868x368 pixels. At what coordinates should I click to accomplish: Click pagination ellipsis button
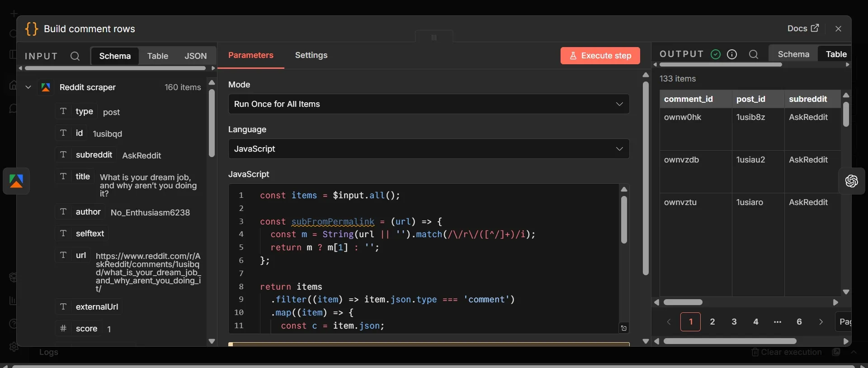pos(778,322)
